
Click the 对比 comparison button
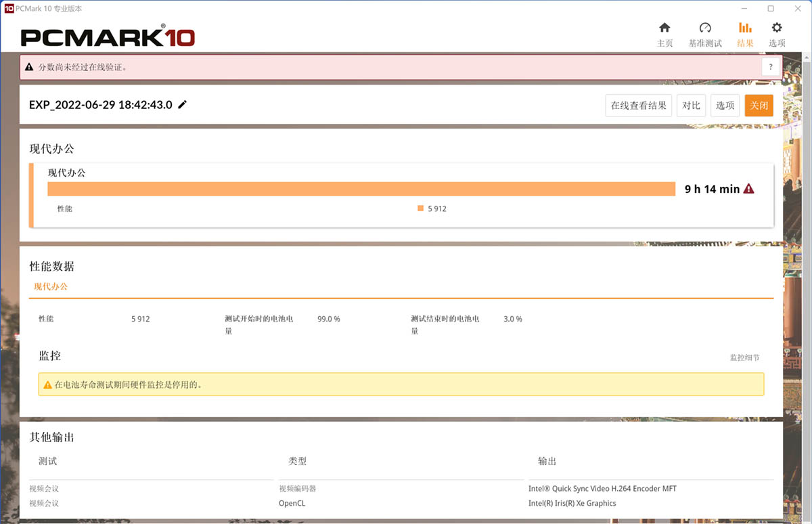[x=691, y=105]
